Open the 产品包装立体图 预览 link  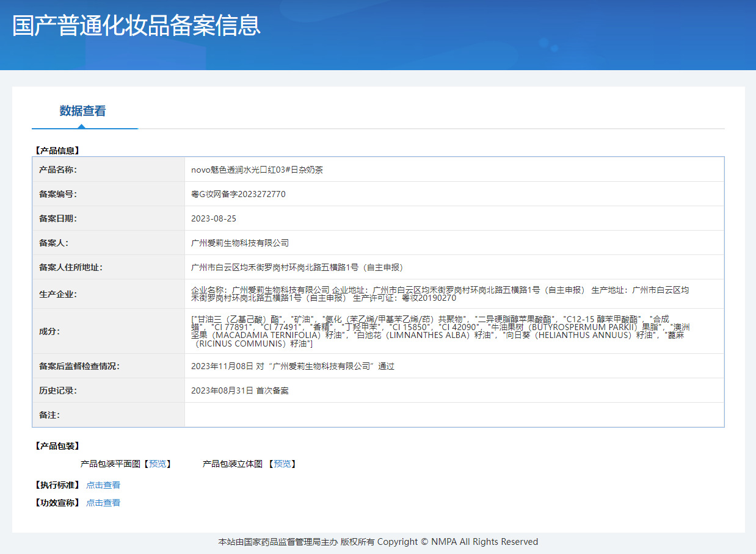[x=282, y=464]
